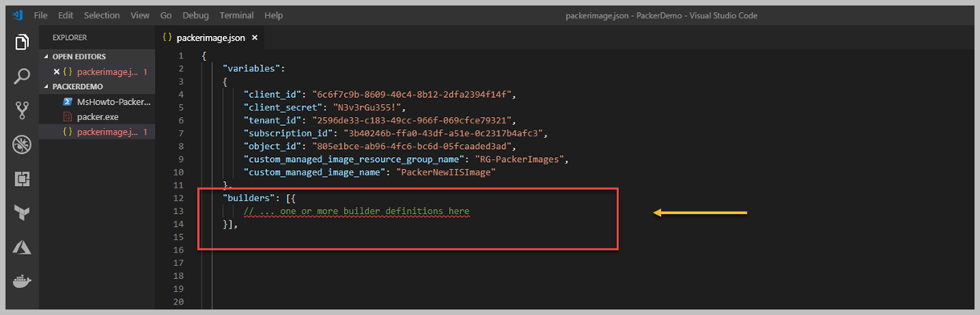Open the Help menu
Image resolution: width=980 pixels, height=315 pixels.
pos(273,15)
